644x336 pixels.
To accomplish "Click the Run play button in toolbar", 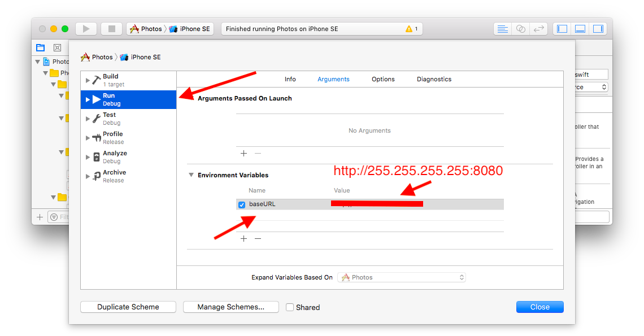I will (86, 29).
